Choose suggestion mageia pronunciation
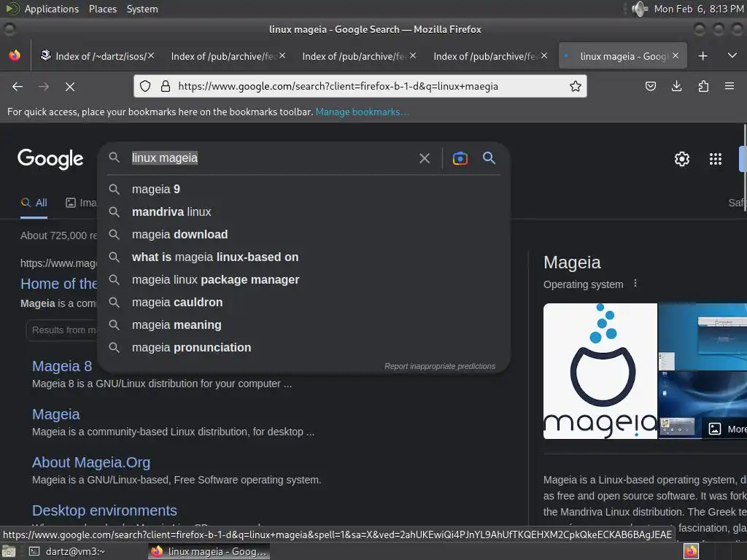This screenshot has height=560, width=747. [x=304, y=348]
